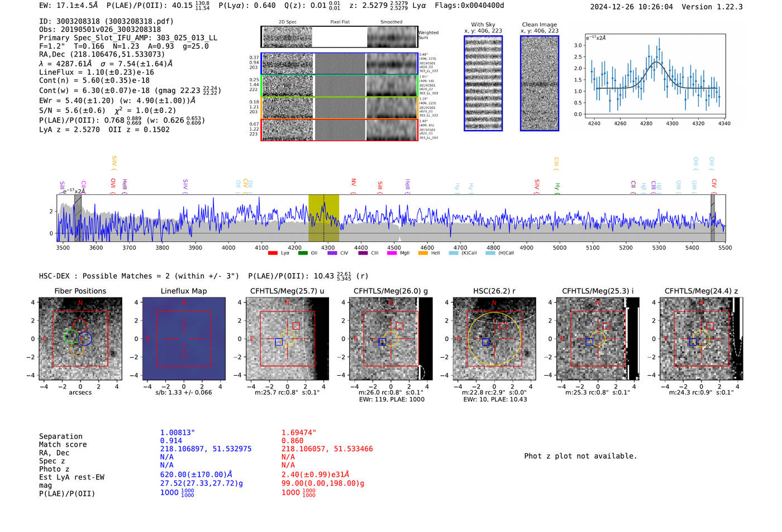Click the ID: 3003208318 (3003208318.pdf) line

click(106, 21)
